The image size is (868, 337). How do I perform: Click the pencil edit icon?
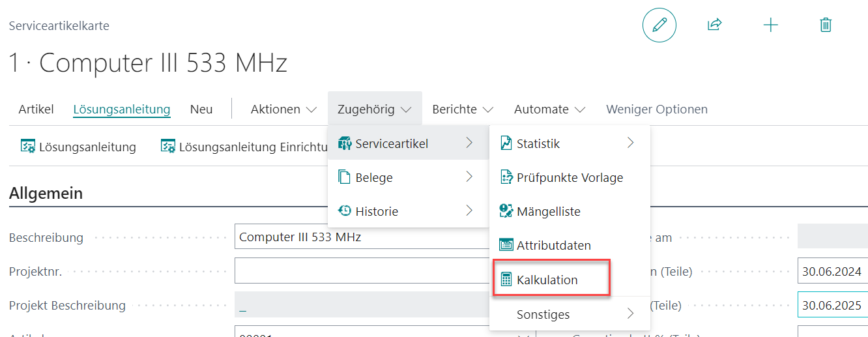tap(659, 25)
